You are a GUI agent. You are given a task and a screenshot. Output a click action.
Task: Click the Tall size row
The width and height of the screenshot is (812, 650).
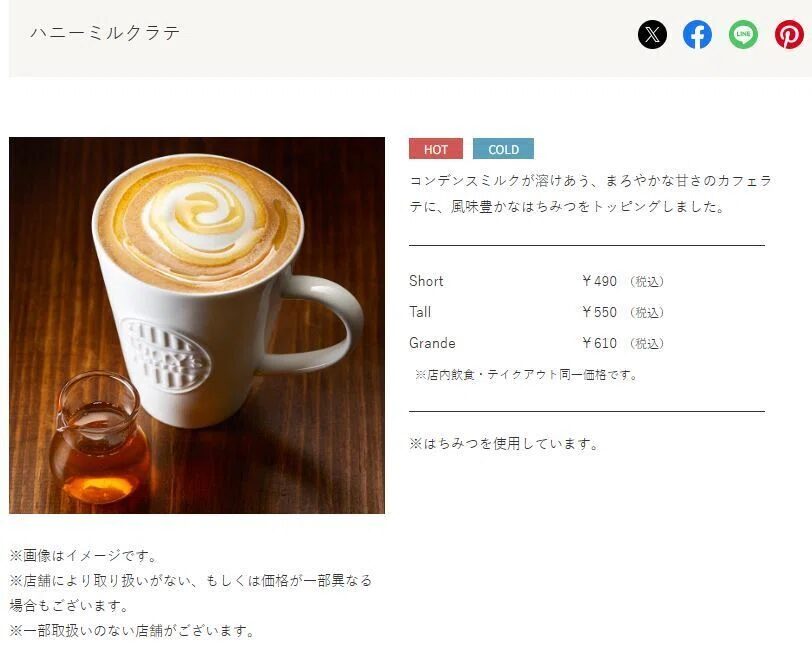pyautogui.click(x=536, y=312)
